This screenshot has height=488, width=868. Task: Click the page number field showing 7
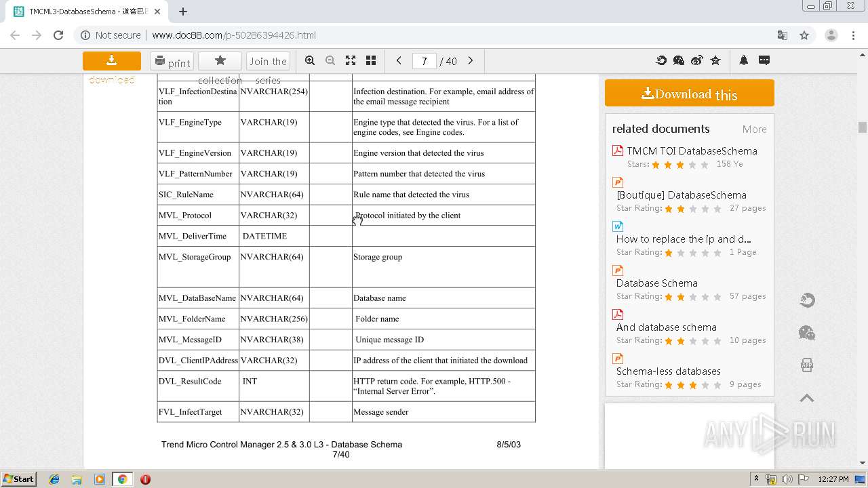click(x=425, y=61)
